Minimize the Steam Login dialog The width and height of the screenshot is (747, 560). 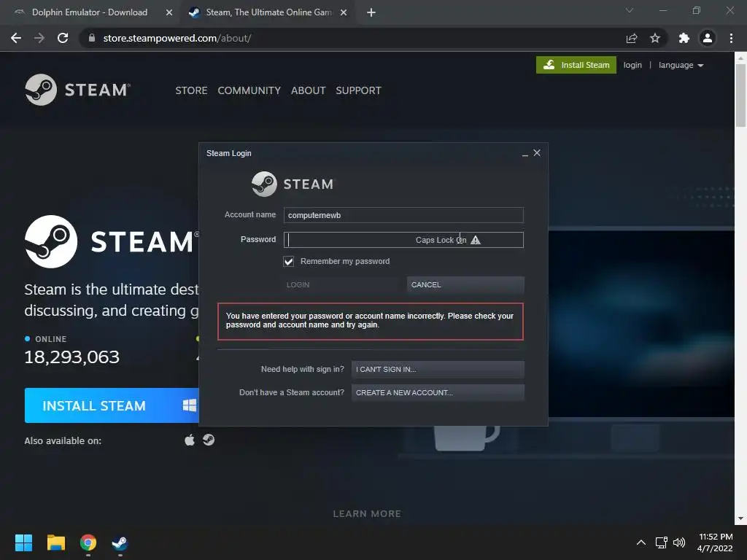click(x=525, y=153)
